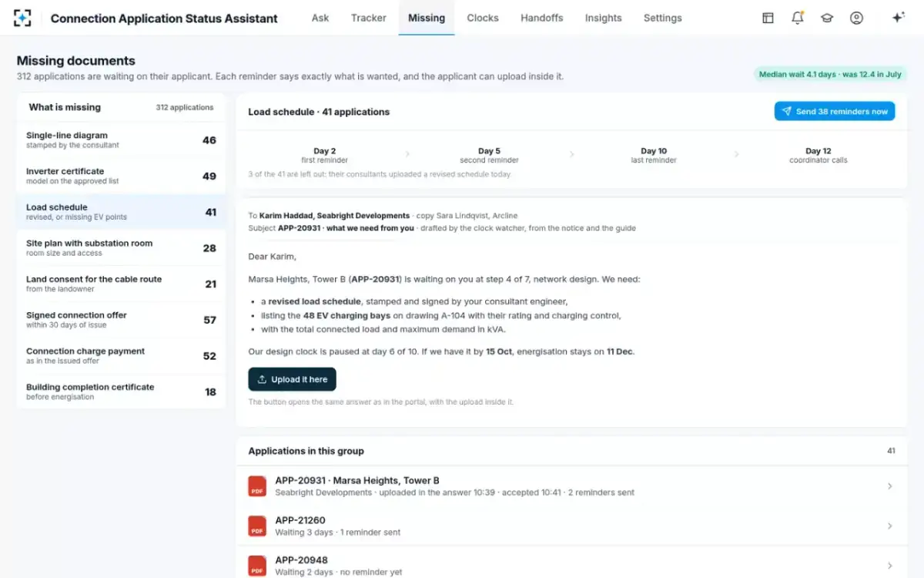The width and height of the screenshot is (924, 578).
Task: Click the 'Applications in this group' header
Action: point(306,451)
